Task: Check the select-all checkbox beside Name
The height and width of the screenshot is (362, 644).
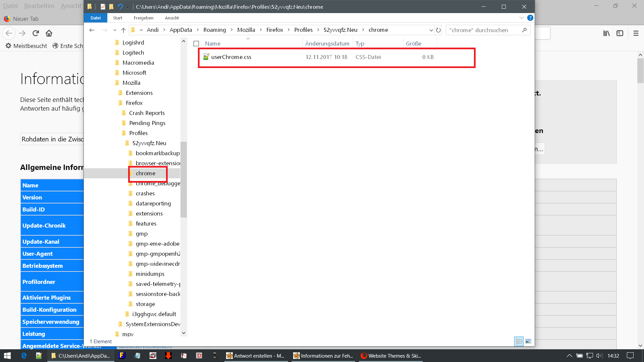Action: [x=196, y=44]
